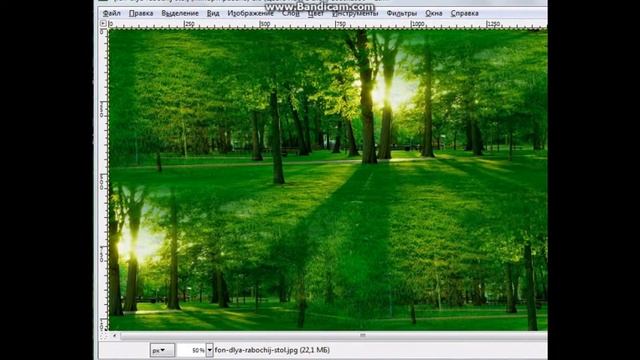Click the filename fon-dlya-rabochij-stol.jpg in status bar
Image resolution: width=640 pixels, height=360 pixels.
point(256,350)
